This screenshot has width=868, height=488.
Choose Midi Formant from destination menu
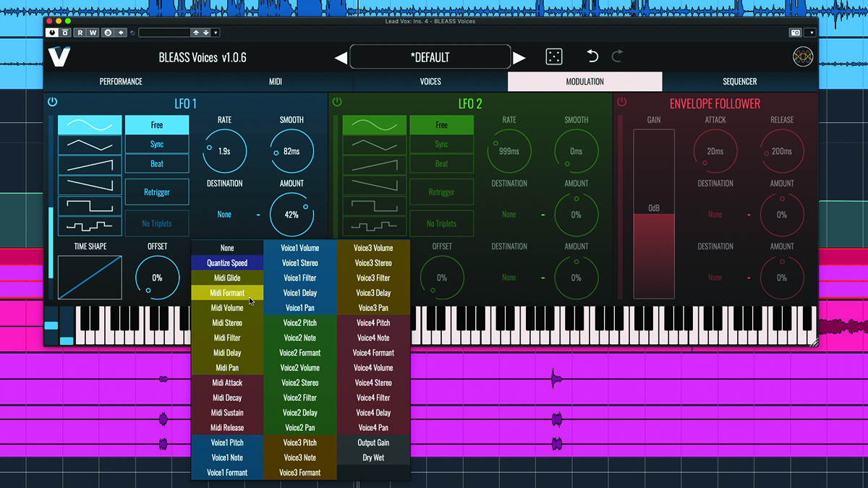coord(227,293)
